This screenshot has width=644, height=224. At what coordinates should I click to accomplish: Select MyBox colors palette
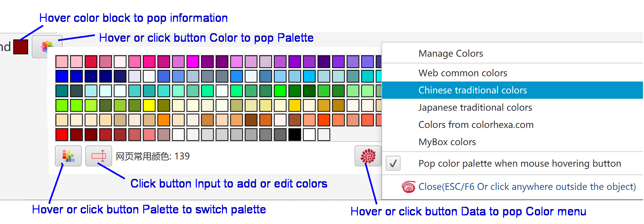(447, 142)
